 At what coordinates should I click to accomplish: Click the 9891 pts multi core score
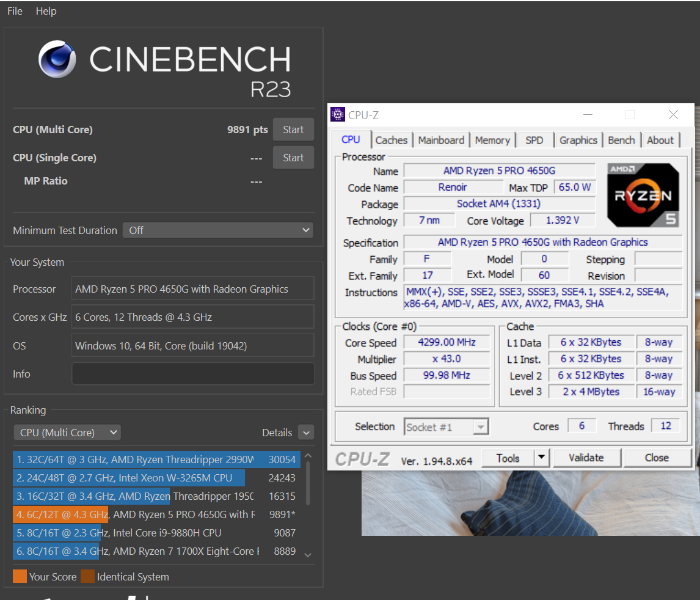[247, 130]
